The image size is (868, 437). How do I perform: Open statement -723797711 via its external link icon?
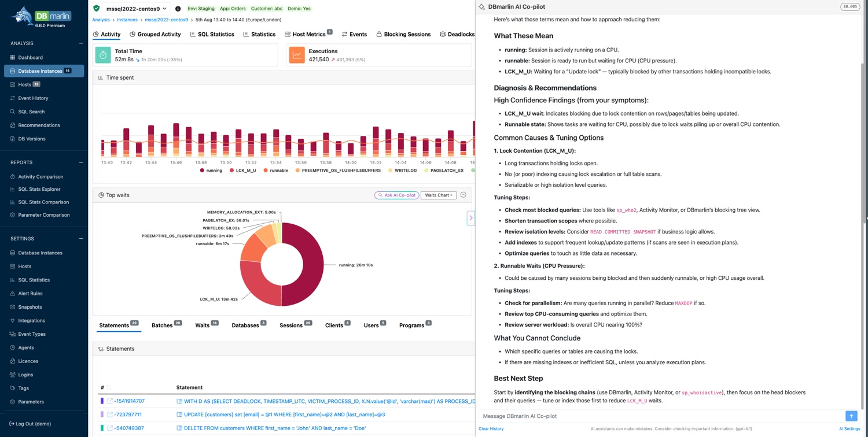110,414
